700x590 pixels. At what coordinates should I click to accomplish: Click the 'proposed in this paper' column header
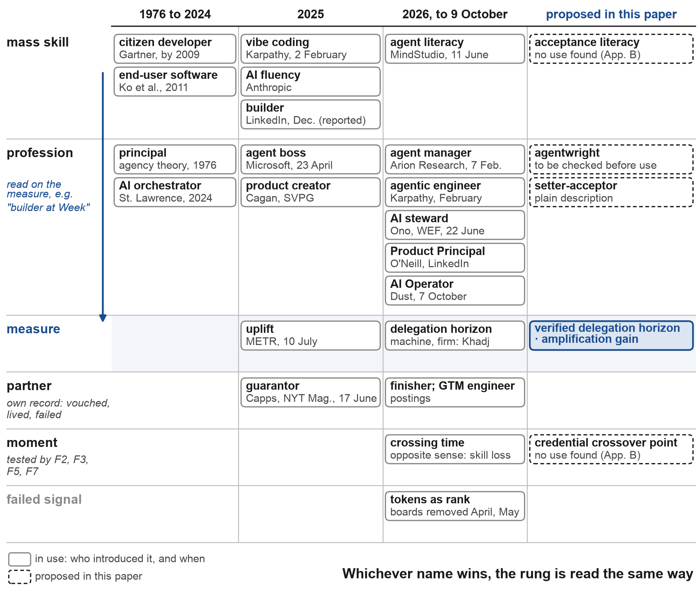[611, 14]
